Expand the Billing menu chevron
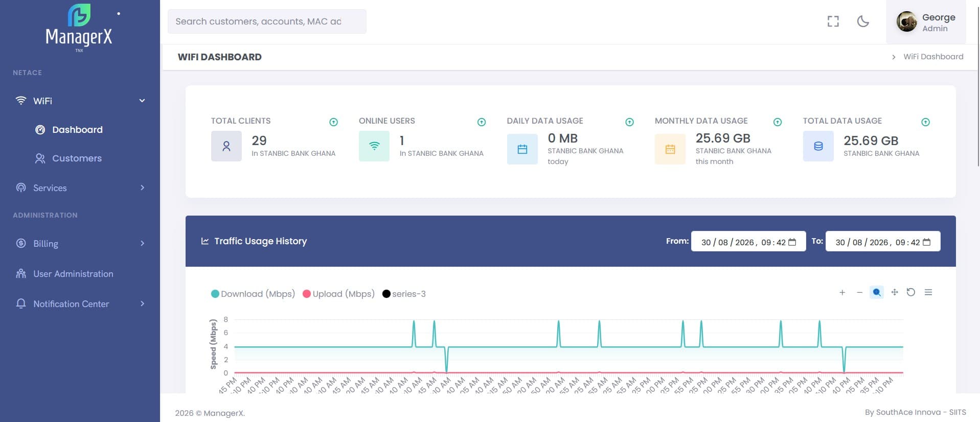The image size is (980, 422). 142,243
